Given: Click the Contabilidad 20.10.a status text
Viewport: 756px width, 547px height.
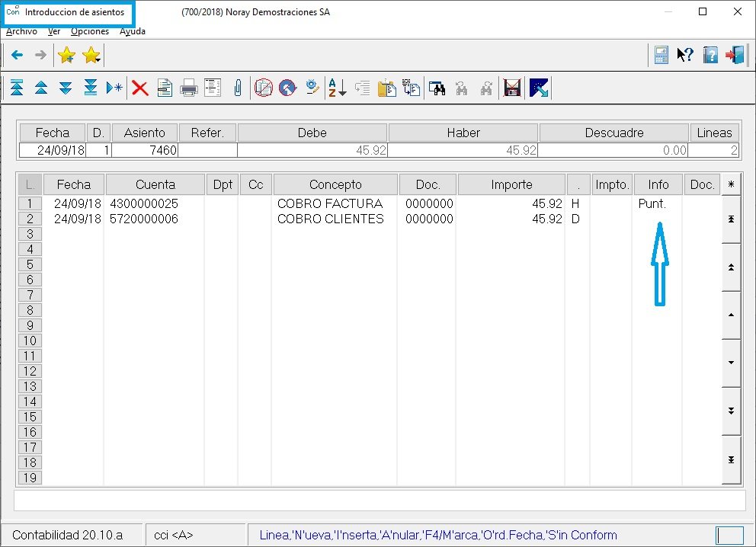Looking at the screenshot, I should click(x=68, y=535).
